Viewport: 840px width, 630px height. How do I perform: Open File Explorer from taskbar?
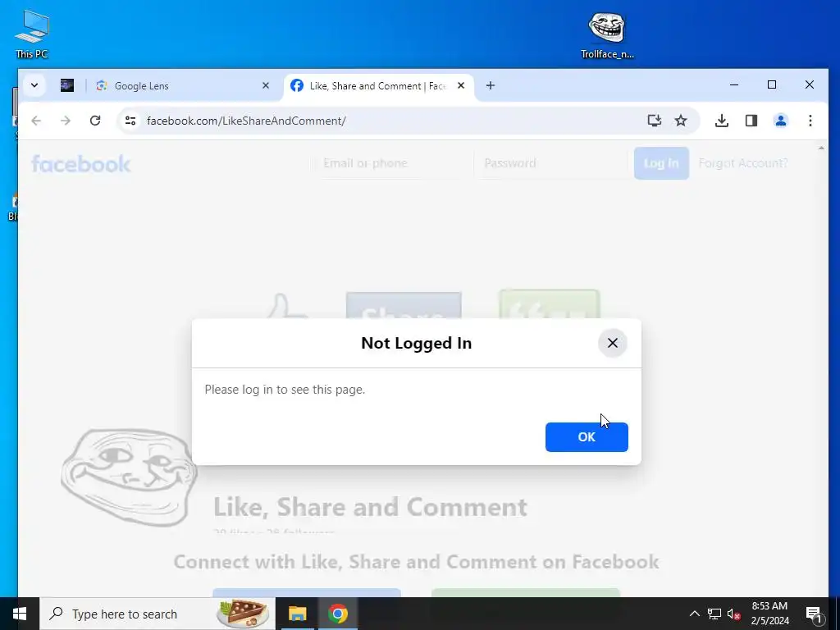point(297,614)
